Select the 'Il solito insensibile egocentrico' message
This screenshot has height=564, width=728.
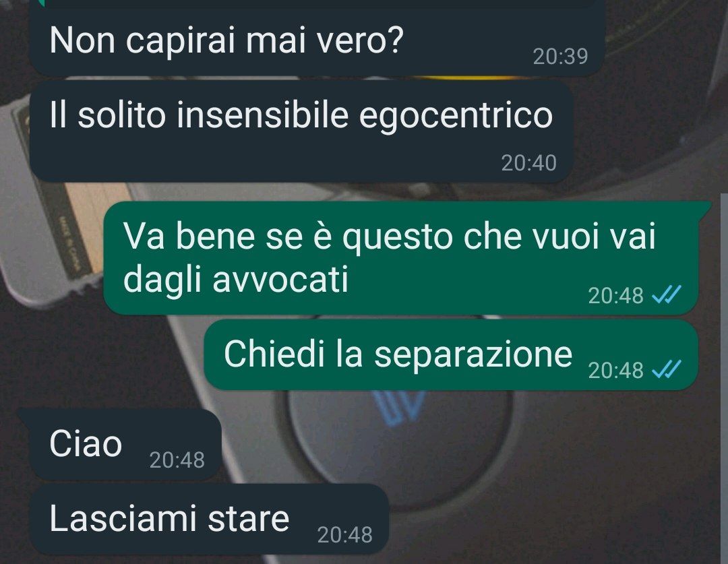[x=301, y=131]
